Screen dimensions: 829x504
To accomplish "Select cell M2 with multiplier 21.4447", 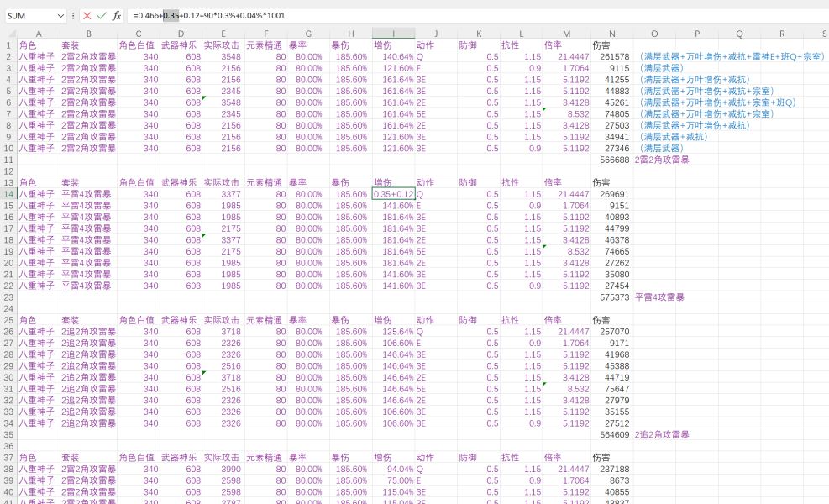I will 566,56.
